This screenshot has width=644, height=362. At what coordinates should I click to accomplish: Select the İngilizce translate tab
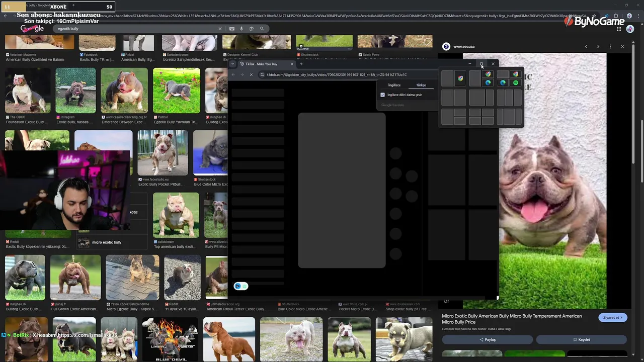click(x=394, y=85)
